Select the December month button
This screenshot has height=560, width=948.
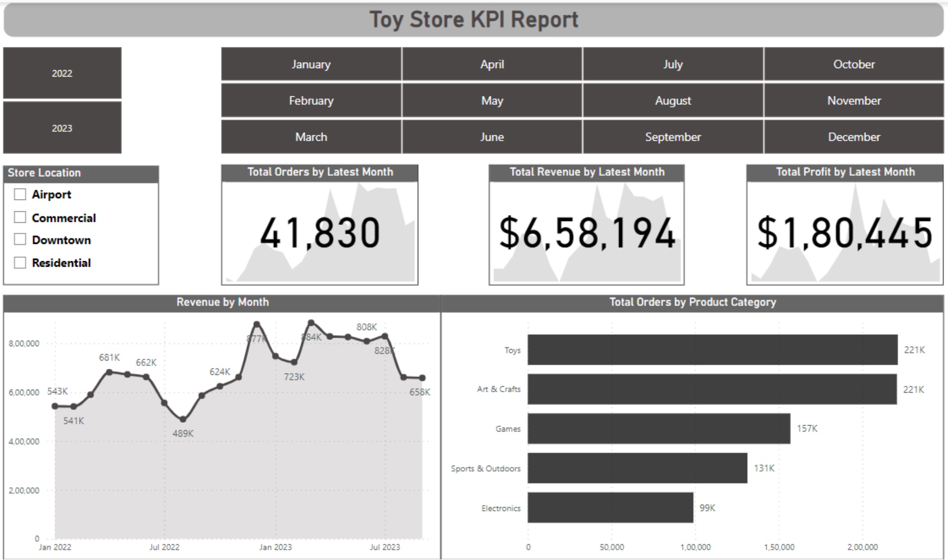point(854,137)
